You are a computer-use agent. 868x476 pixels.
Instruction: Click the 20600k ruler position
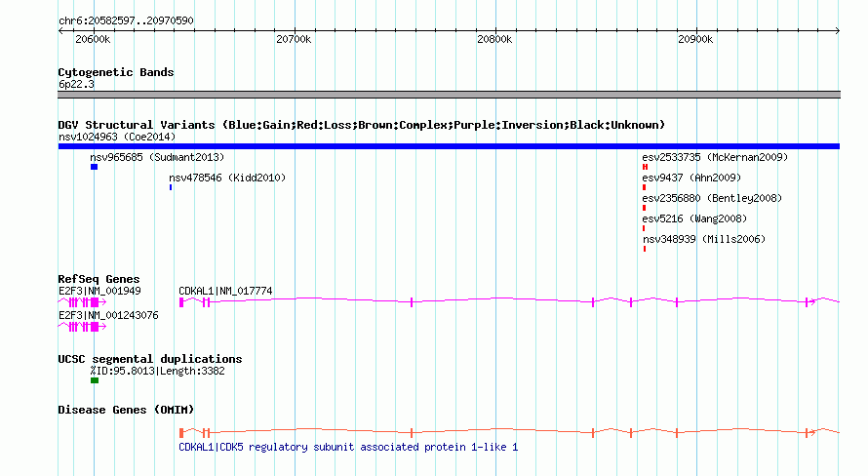tap(93, 39)
